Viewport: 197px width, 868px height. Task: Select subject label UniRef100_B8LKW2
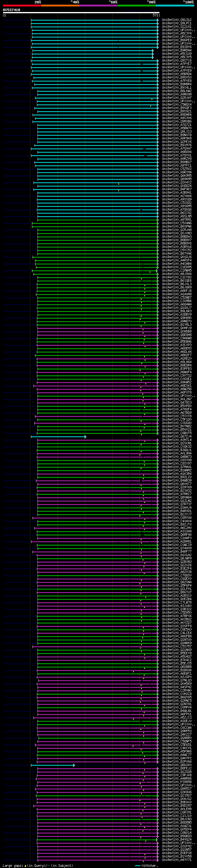177,91
